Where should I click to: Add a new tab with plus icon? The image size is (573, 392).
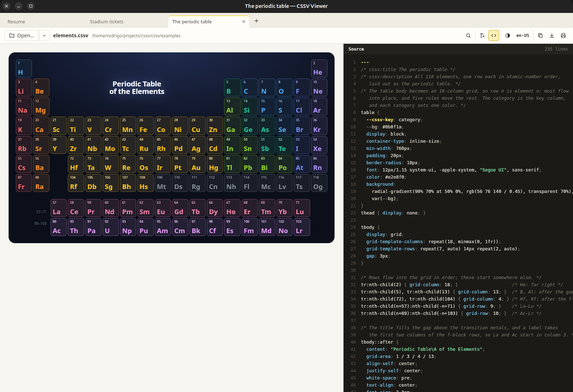256,21
